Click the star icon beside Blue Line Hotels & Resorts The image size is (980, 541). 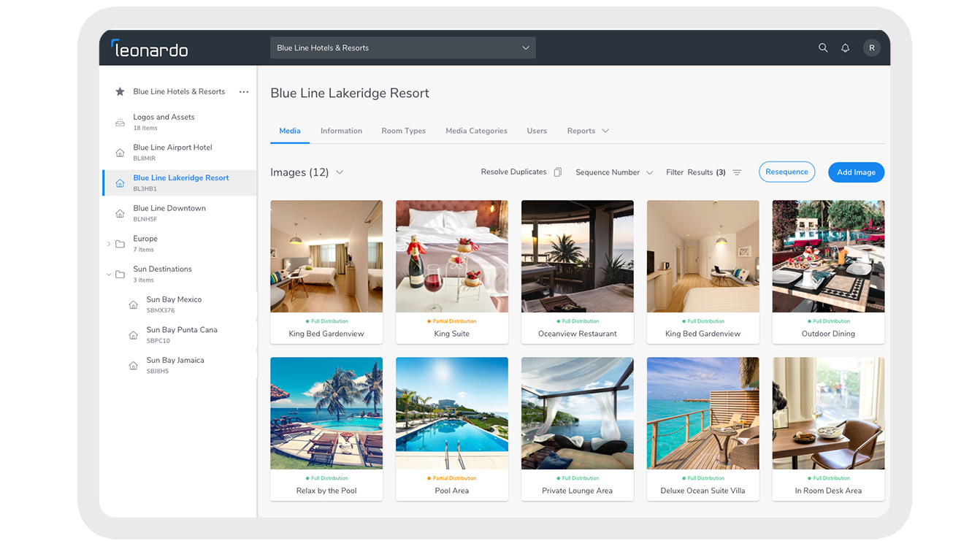pyautogui.click(x=120, y=92)
